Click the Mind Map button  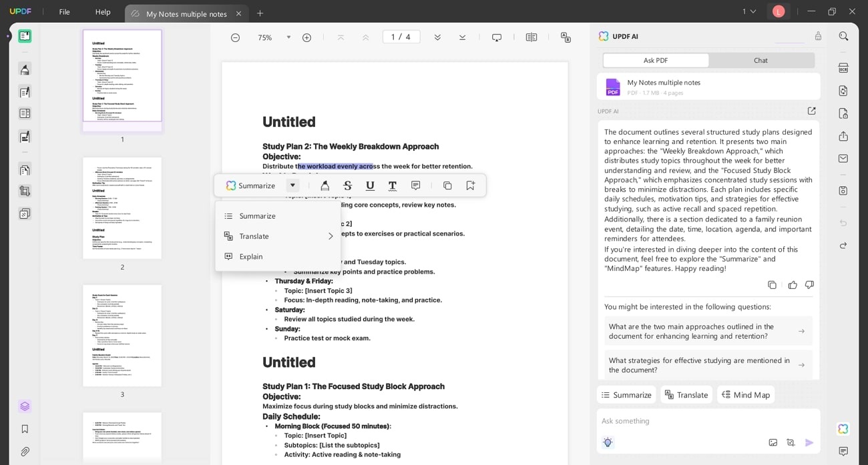pos(746,394)
